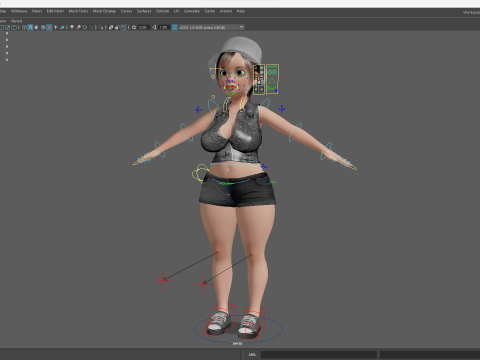Click the MEL script language label
This screenshot has height=360, width=480.
(252, 355)
